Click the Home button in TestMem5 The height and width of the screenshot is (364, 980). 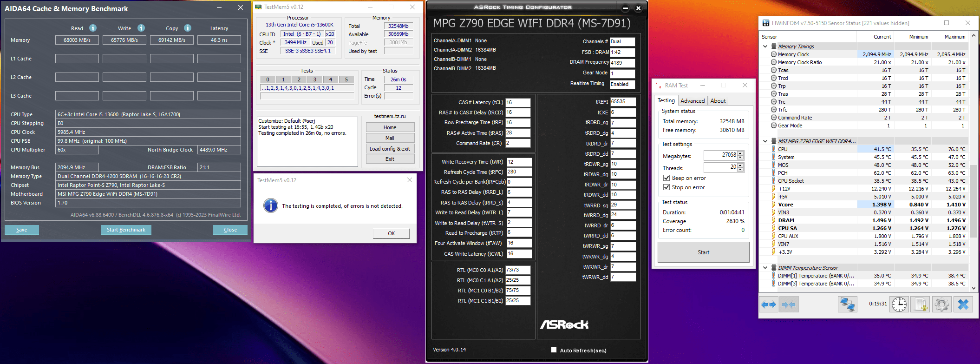pyautogui.click(x=390, y=127)
